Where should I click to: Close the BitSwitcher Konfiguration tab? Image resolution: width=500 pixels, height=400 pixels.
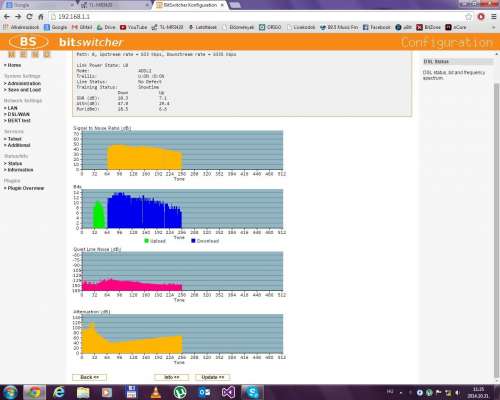pyautogui.click(x=222, y=5)
